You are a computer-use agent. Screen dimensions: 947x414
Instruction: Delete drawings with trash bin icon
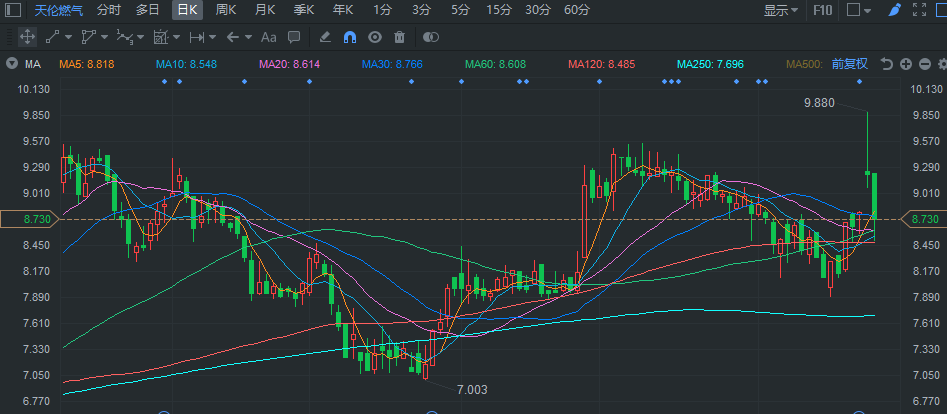[399, 37]
